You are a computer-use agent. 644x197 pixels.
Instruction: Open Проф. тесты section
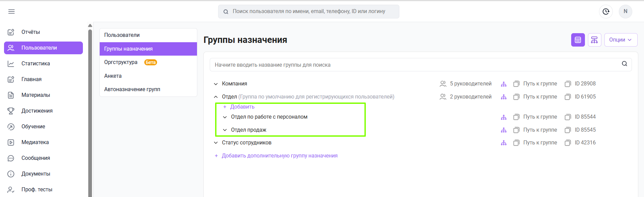pyautogui.click(x=43, y=190)
